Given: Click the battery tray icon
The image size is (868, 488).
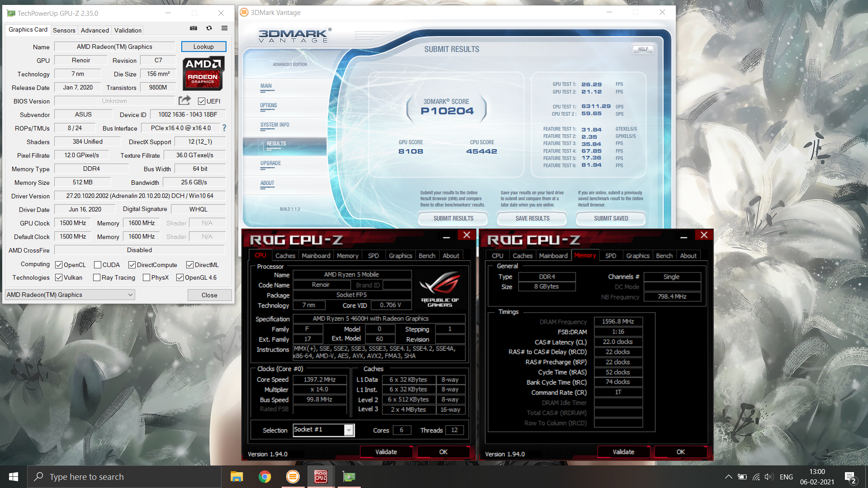Looking at the screenshot, I should (742, 477).
